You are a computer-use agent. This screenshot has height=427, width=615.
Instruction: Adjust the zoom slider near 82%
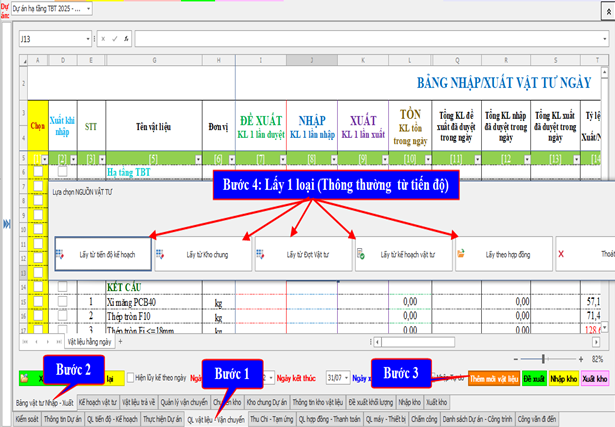coord(543,358)
